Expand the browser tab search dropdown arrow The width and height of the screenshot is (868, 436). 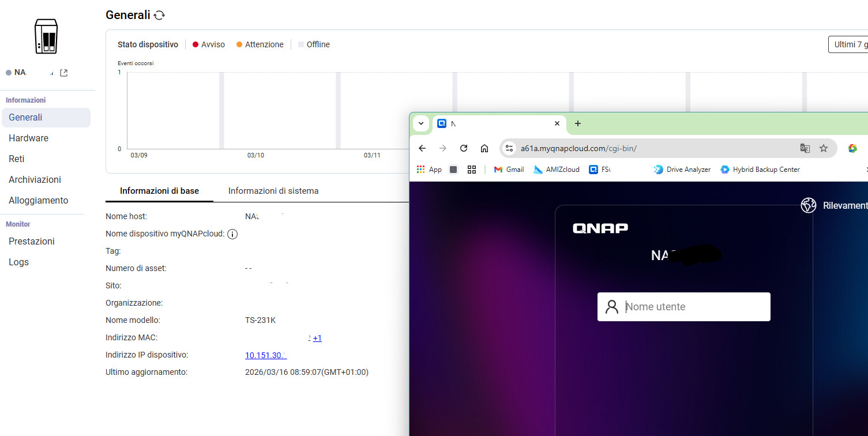tap(421, 123)
